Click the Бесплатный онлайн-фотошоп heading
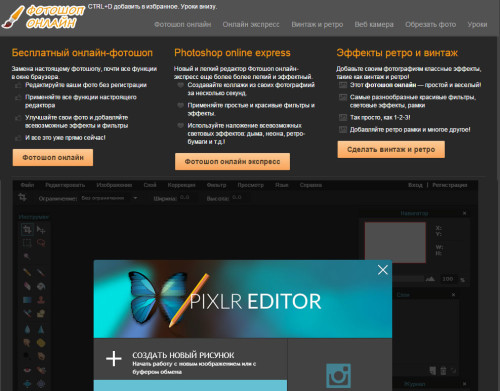 (x=82, y=53)
